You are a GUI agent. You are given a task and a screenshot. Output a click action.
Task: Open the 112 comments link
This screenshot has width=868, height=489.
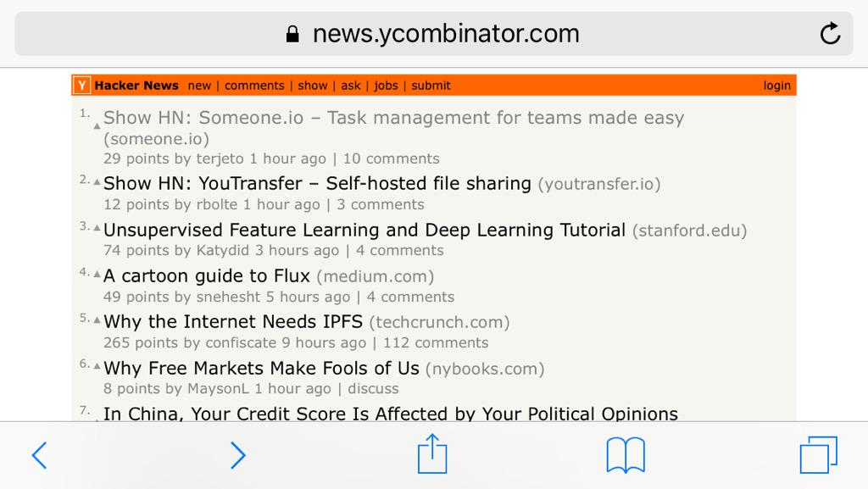tap(436, 343)
